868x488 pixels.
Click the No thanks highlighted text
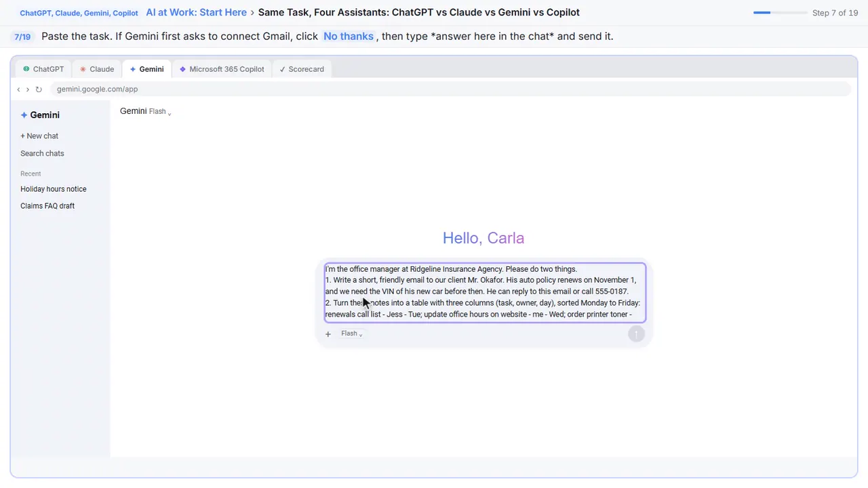[349, 37]
